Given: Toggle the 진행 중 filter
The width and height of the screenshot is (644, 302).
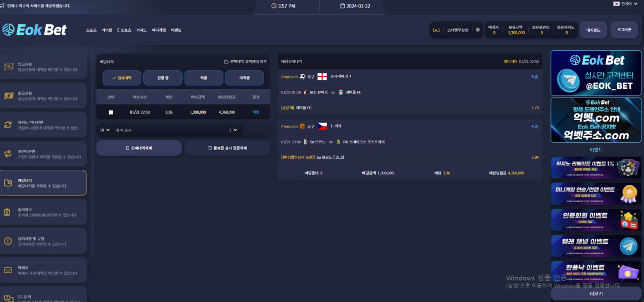Looking at the screenshot, I should (x=163, y=78).
